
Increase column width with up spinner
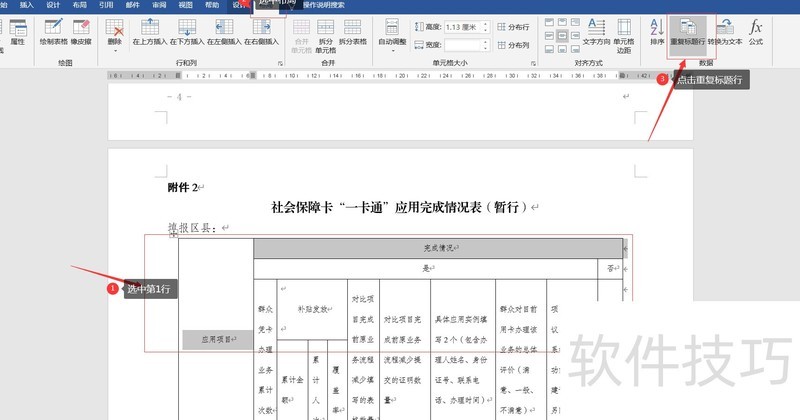tap(486, 42)
